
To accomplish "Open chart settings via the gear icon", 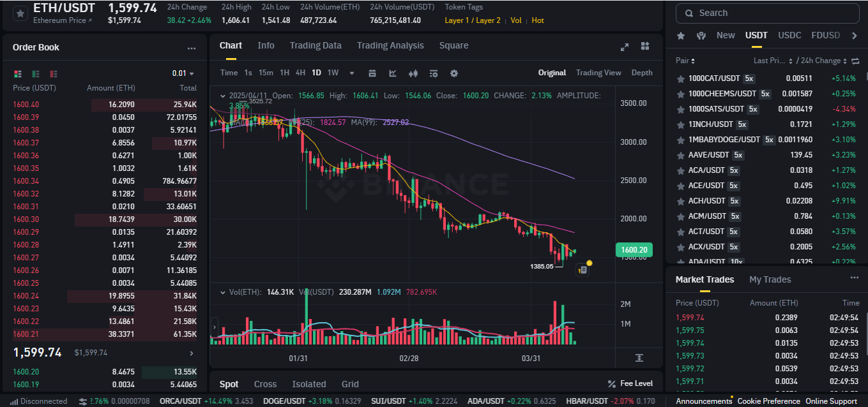I will click(454, 73).
